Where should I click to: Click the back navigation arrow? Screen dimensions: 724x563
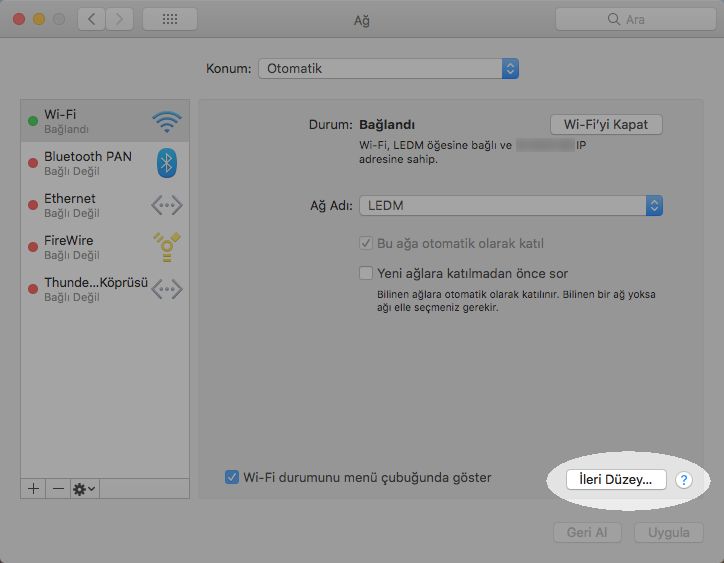coord(91,19)
